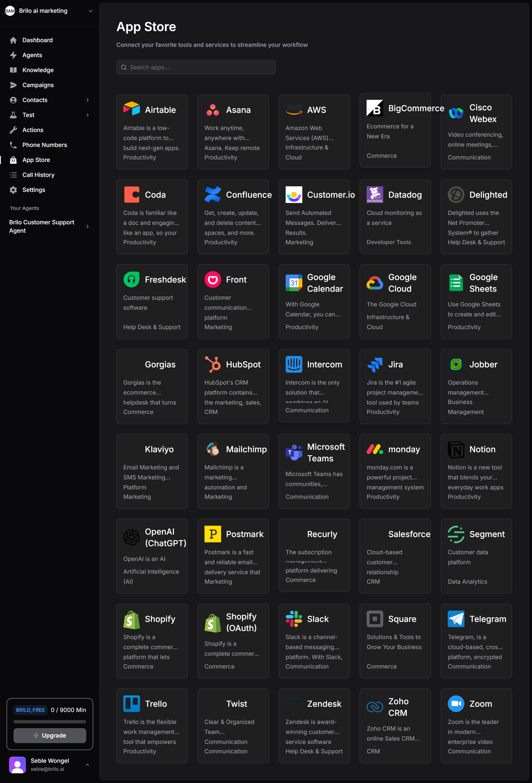532x783 pixels.
Task: Expand Brilo Customer Support Agent chevron
Action: [x=88, y=227]
